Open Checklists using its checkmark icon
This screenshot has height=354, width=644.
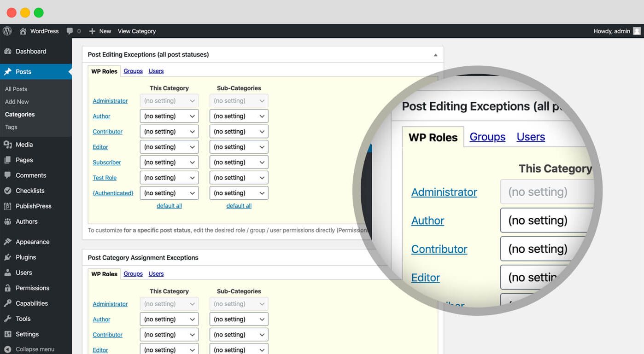point(8,191)
